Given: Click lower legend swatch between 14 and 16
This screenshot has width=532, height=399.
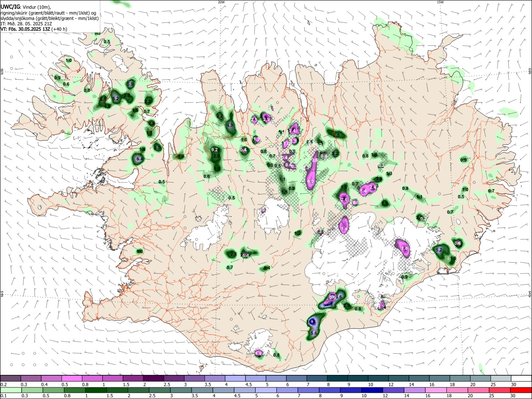Looking at the screenshot, I should [414, 390].
